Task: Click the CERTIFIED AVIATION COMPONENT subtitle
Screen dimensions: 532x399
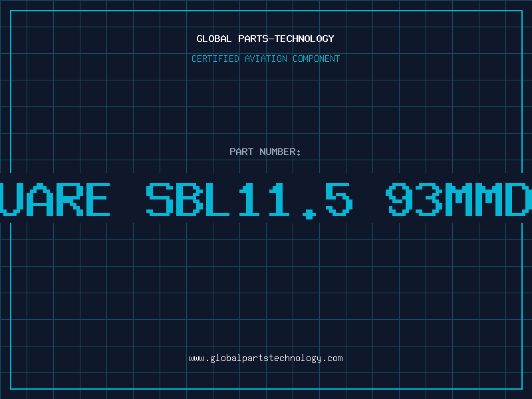Action: pos(265,59)
